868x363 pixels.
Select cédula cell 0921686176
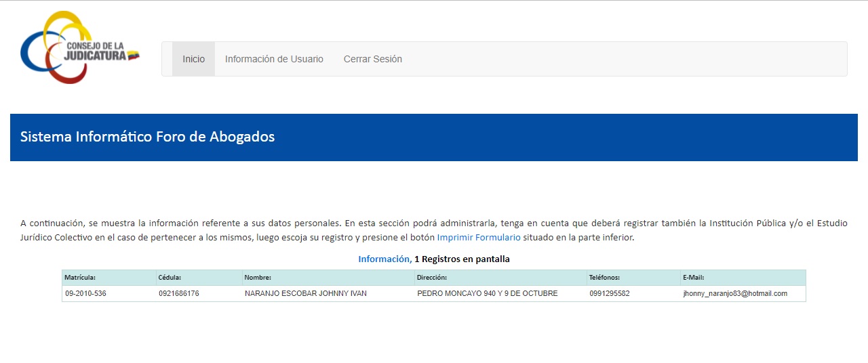(179, 294)
